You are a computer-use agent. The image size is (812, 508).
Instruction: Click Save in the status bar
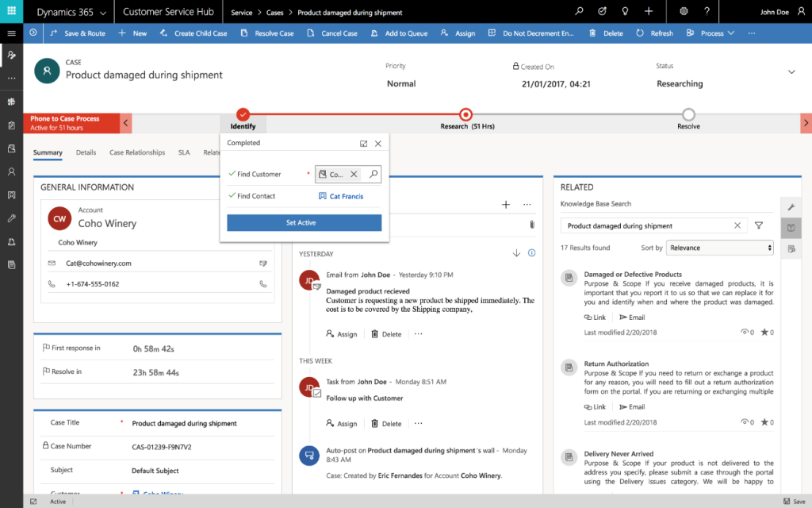click(795, 502)
